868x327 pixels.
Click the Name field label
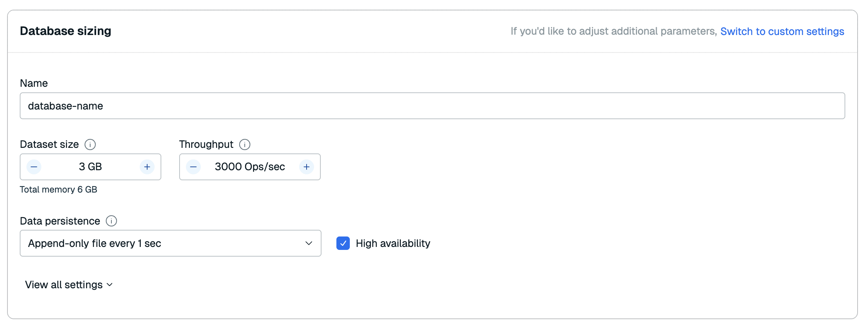pyautogui.click(x=34, y=83)
